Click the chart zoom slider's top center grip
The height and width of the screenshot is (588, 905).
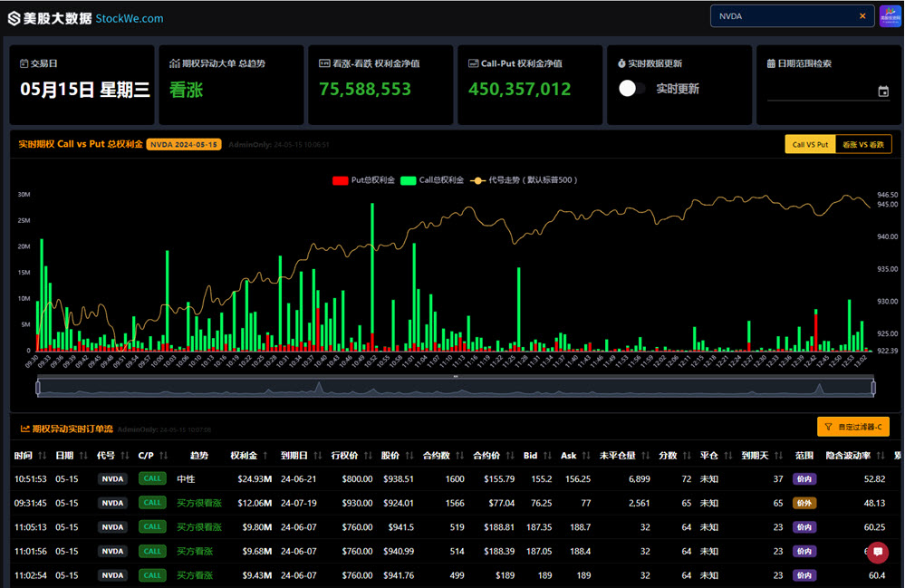[x=456, y=376]
